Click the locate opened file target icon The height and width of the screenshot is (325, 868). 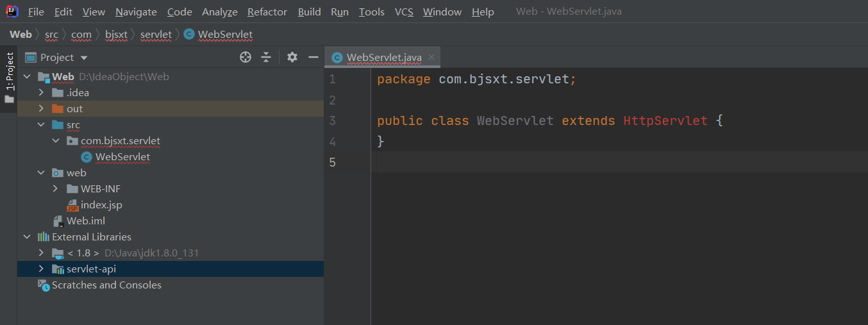[x=245, y=58]
